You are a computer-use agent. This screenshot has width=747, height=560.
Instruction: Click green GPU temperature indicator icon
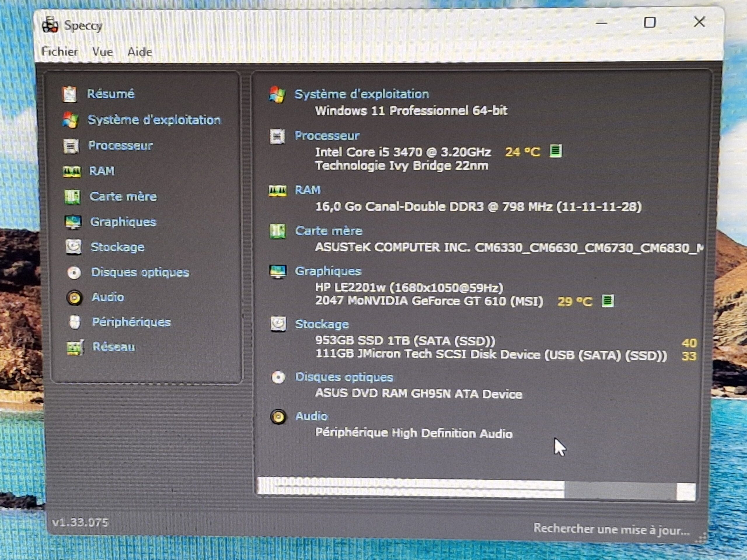[608, 300]
